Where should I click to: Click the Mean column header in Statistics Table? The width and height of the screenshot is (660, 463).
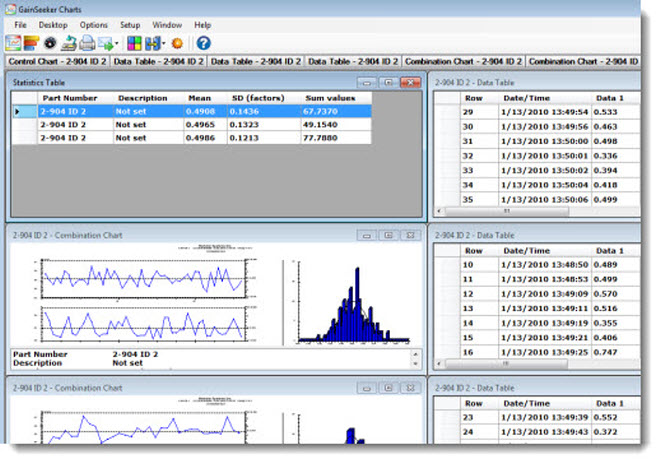pos(200,98)
